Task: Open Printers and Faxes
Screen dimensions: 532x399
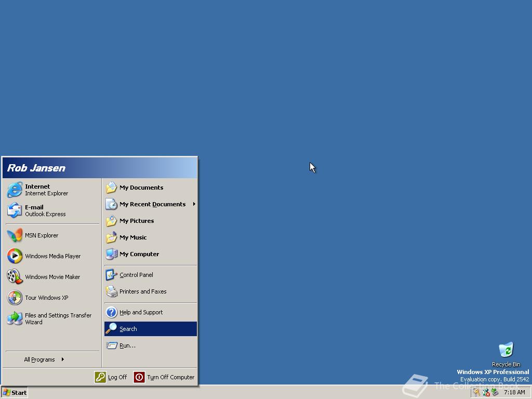Action: click(151, 291)
